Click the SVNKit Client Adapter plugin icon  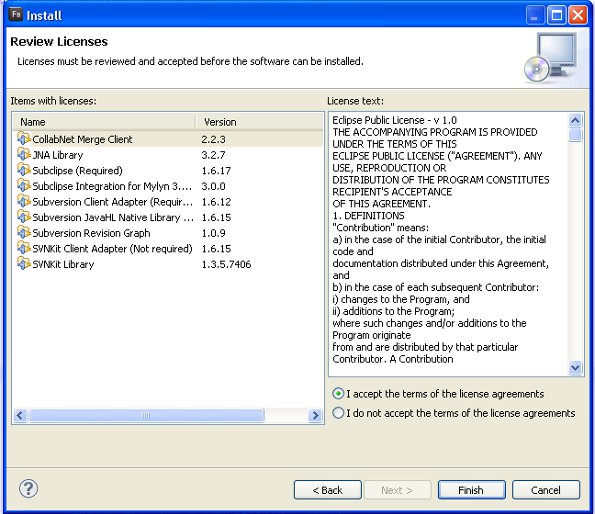24,248
